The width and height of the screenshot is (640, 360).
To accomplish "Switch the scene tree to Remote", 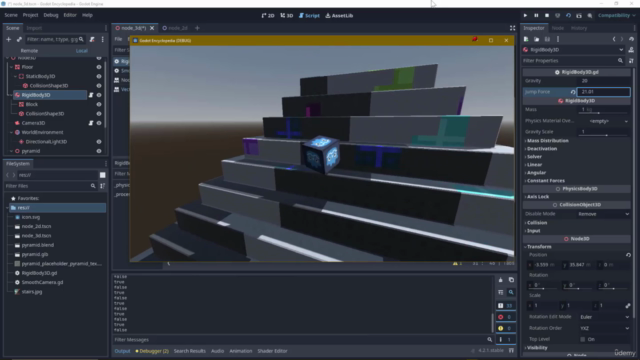I will (x=29, y=51).
